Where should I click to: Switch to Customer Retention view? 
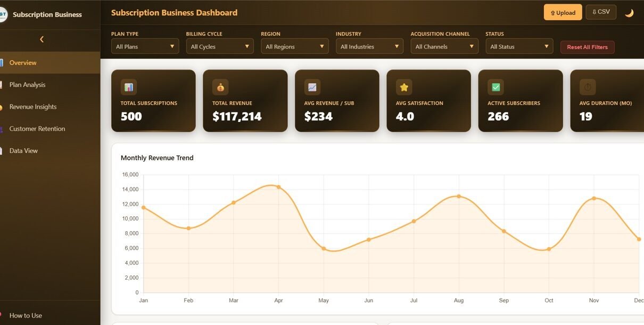[x=37, y=129]
